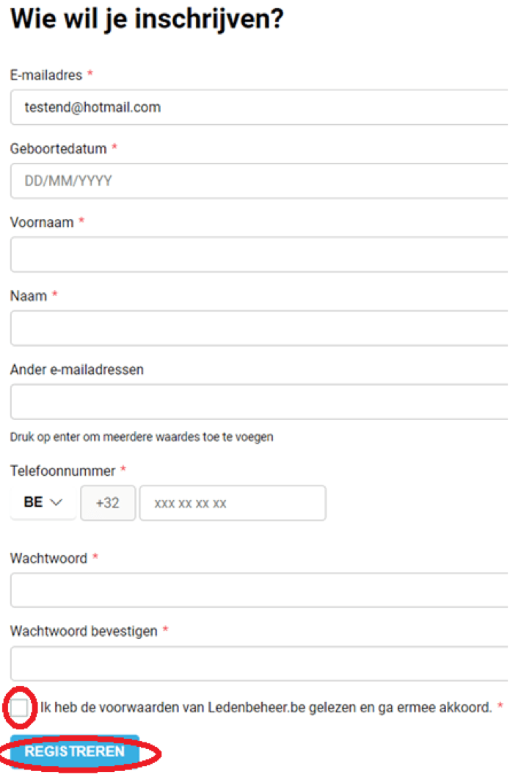This screenshot has width=532, height=777.
Task: Select the Naam text field
Action: coord(259,328)
